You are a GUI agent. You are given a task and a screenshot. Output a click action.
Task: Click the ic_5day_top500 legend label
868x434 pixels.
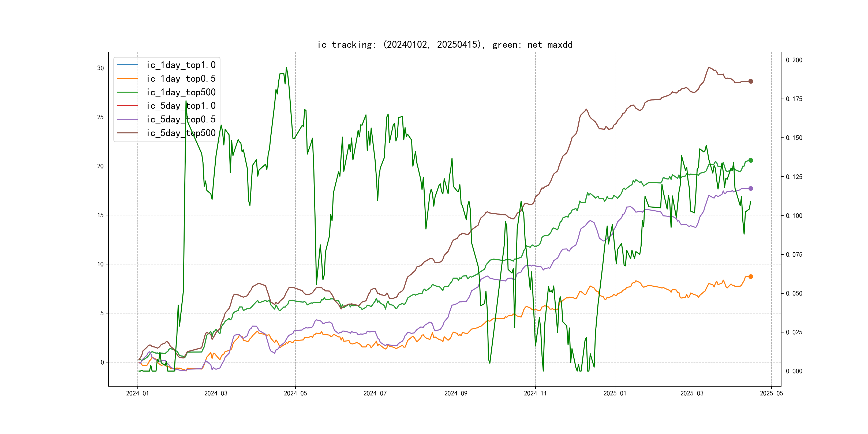pyautogui.click(x=181, y=133)
